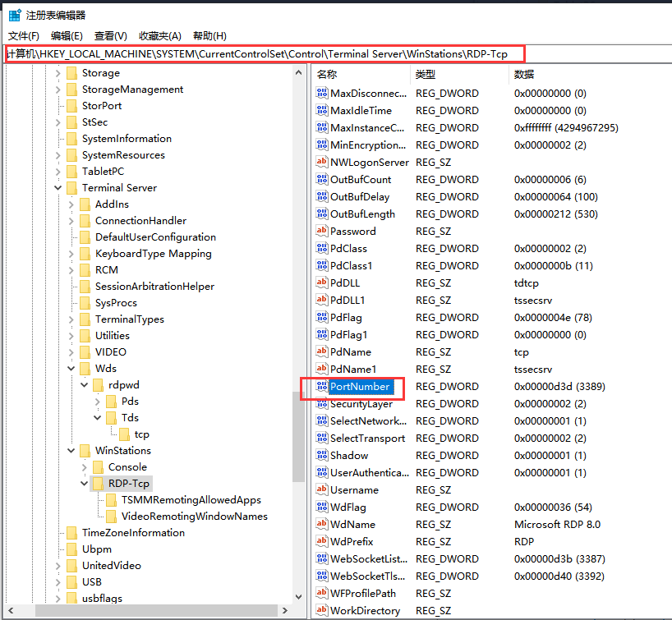Select the SysProcs folder icon
Screen dimensions: 672x620
tap(85, 303)
